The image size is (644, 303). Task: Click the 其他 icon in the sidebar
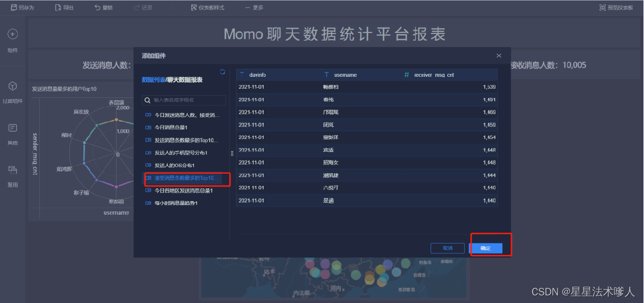point(13,128)
